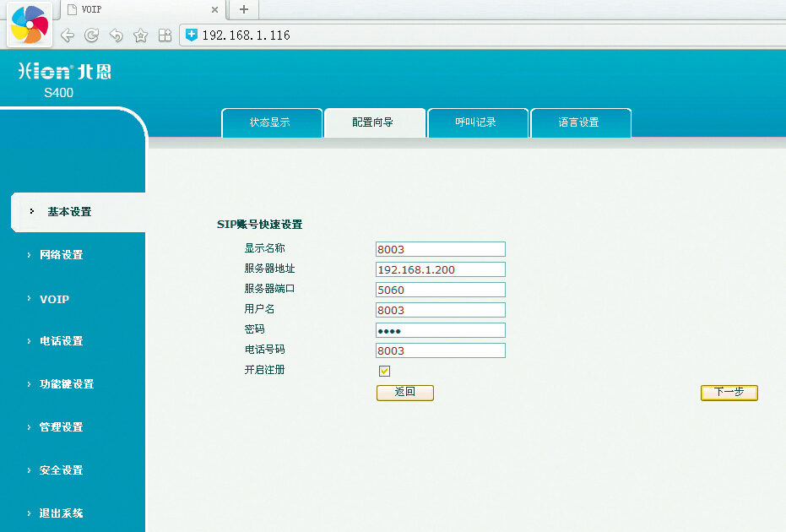The height and width of the screenshot is (532, 786).
Task: Select the VOIP browser tab
Action: click(x=142, y=9)
